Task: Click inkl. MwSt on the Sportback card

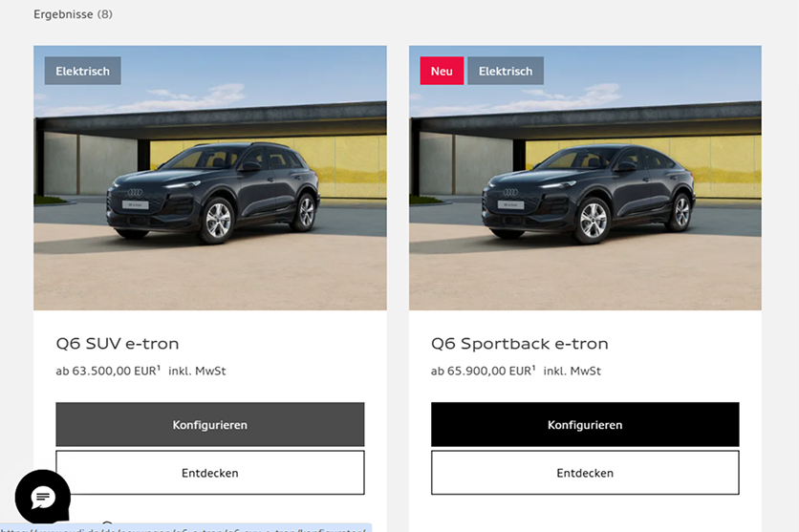Action: click(572, 372)
